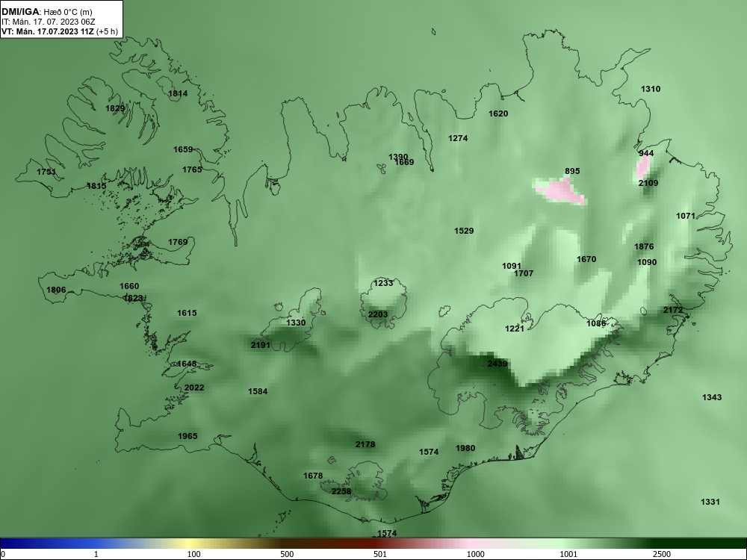747x560 pixels.
Task: Click the value 1751 on the map
Action: point(46,172)
